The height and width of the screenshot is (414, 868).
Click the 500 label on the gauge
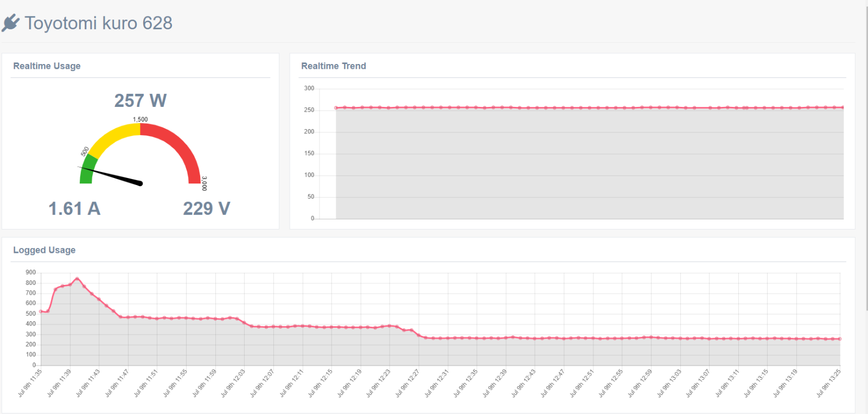point(85,151)
